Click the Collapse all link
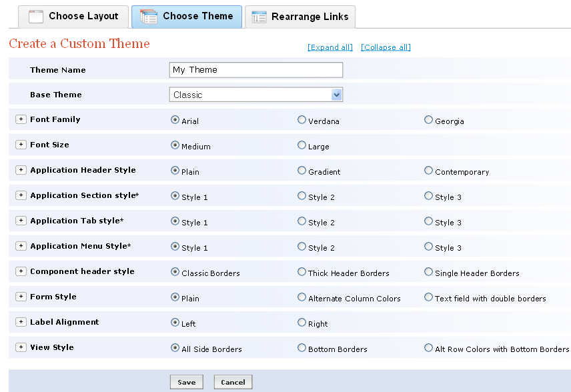571x392 pixels. point(386,47)
